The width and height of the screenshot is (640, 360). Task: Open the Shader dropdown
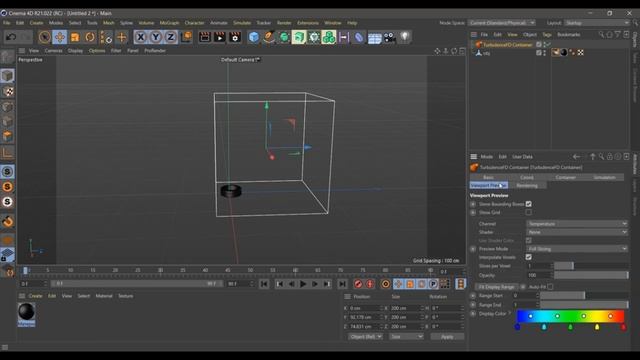(x=577, y=232)
